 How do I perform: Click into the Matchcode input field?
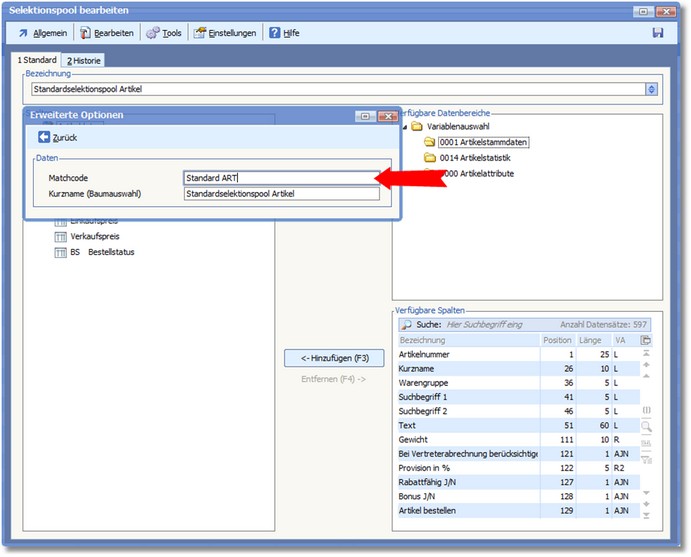coord(281,177)
